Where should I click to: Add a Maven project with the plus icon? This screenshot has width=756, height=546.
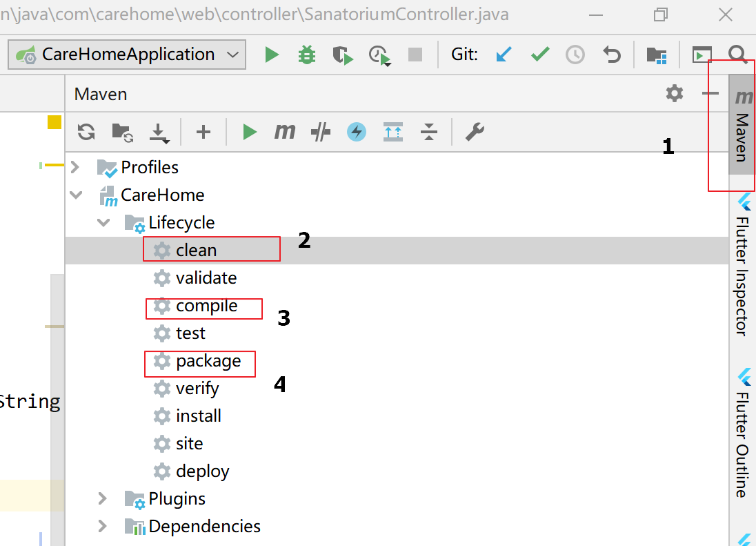pyautogui.click(x=203, y=132)
